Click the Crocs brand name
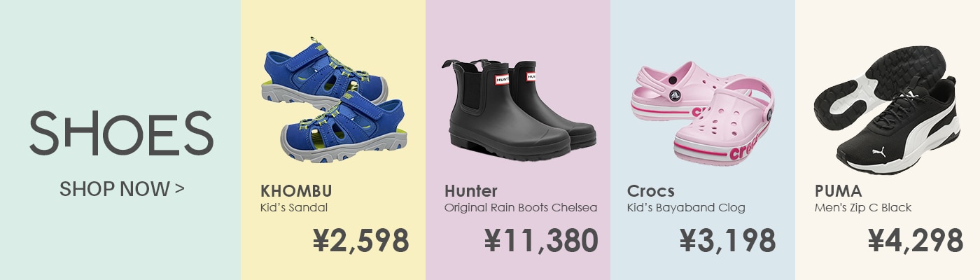Screen dimensions: 980x280 [651, 191]
